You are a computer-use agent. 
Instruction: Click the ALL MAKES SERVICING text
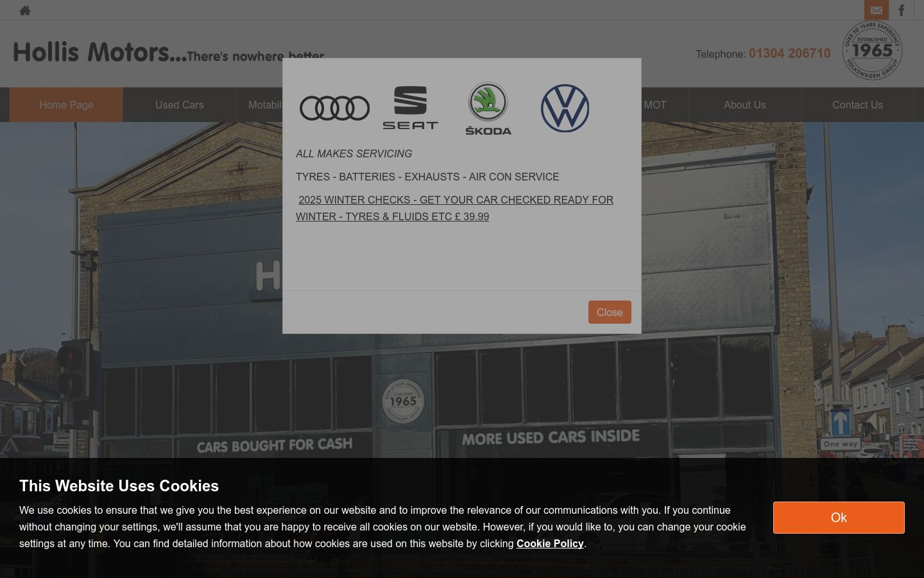[354, 153]
